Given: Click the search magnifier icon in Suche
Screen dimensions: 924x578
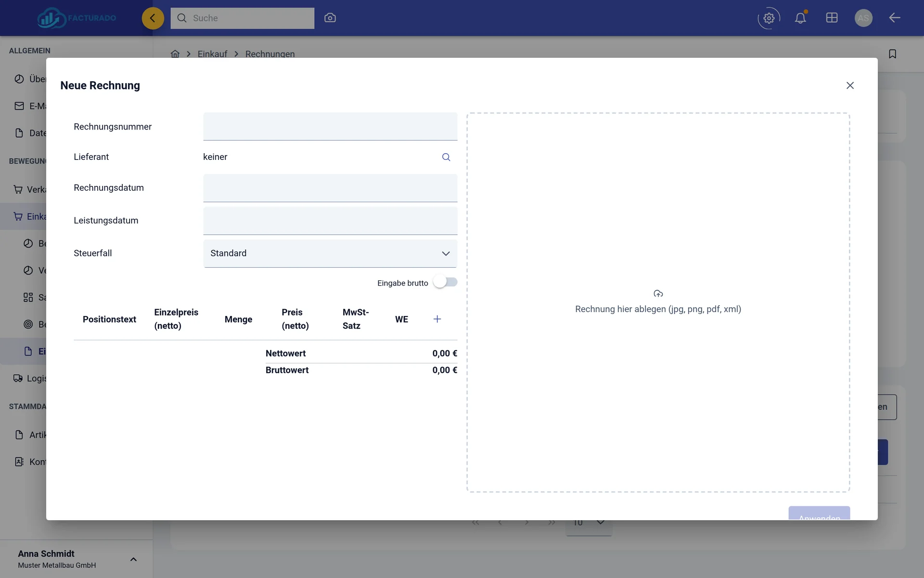Looking at the screenshot, I should point(182,18).
